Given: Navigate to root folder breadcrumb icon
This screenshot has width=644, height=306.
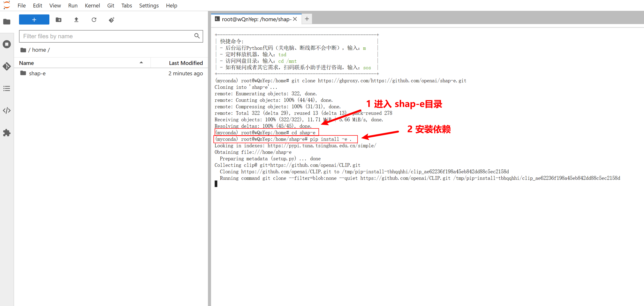Looking at the screenshot, I should click(23, 50).
